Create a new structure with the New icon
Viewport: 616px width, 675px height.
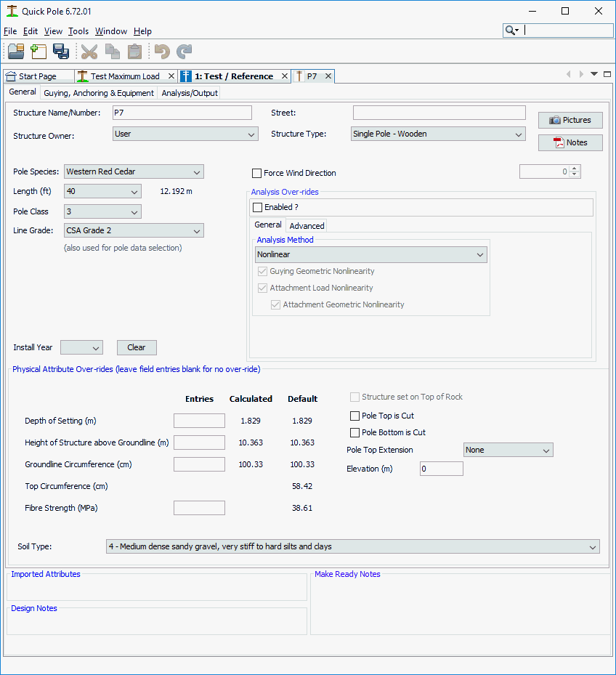point(38,52)
